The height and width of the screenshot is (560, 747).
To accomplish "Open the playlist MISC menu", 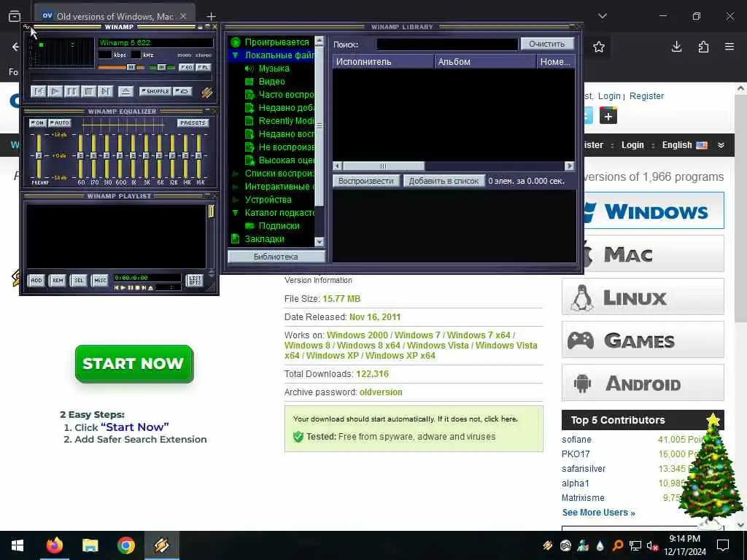I will tap(100, 281).
